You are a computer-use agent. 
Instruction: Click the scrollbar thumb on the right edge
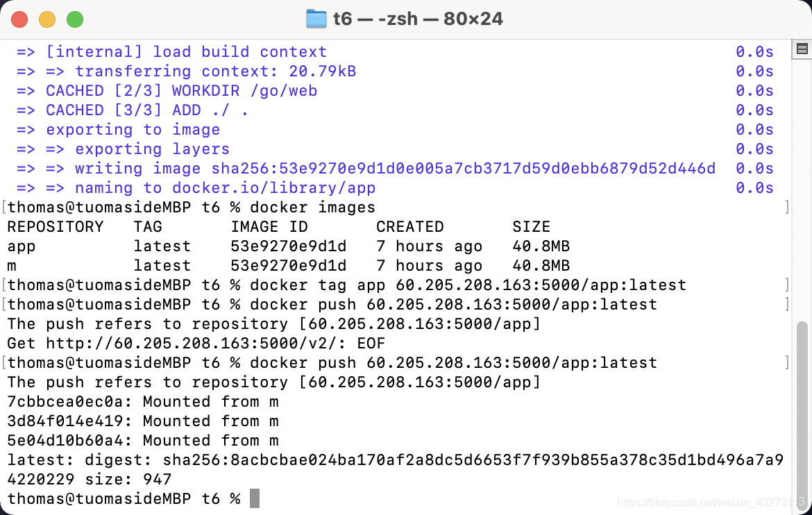[802, 414]
